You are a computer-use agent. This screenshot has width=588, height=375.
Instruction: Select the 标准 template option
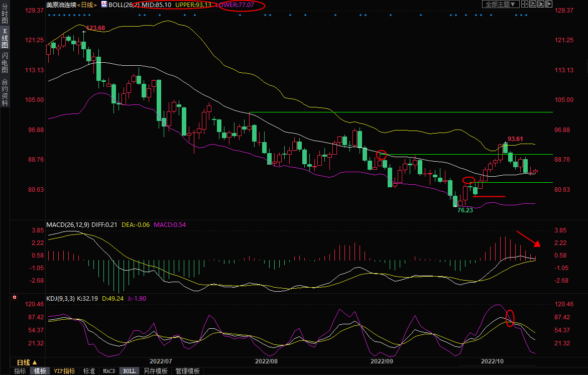tap(89, 371)
